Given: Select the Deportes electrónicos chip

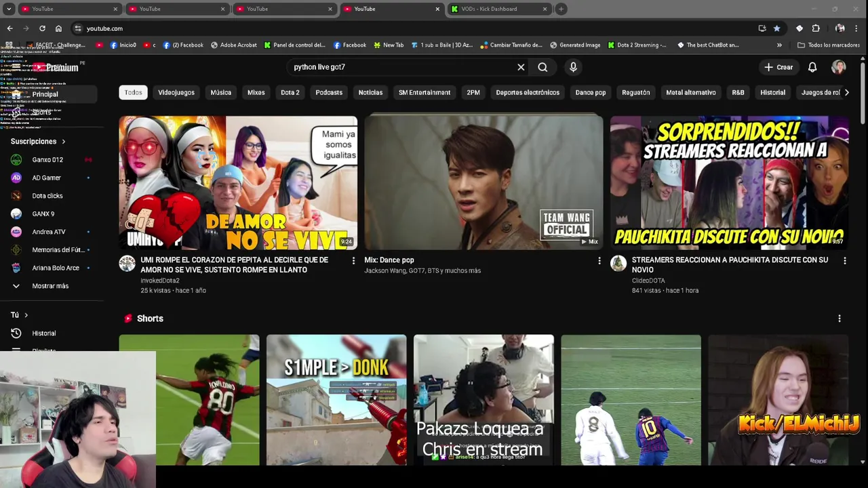Looking at the screenshot, I should click(x=528, y=92).
